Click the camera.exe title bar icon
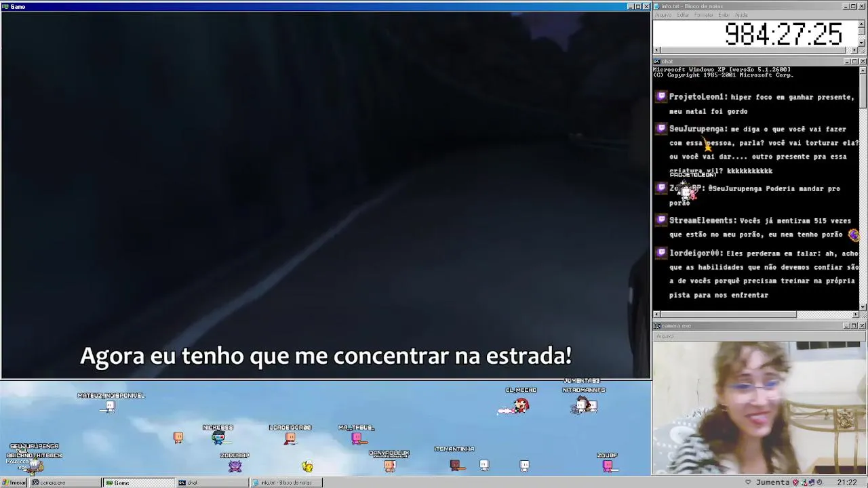Screen dimensions: 868x488 pyautogui.click(x=656, y=326)
